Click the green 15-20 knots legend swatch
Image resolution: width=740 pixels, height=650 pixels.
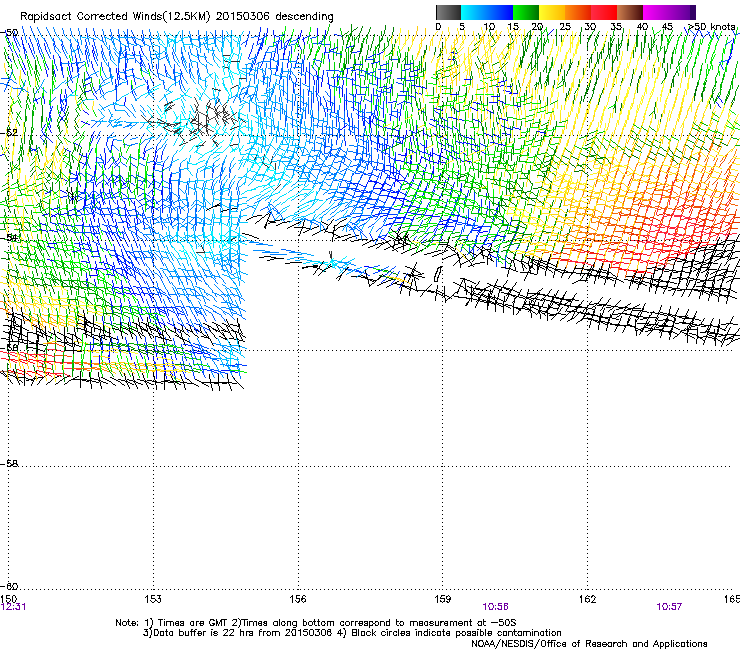pyautogui.click(x=526, y=12)
